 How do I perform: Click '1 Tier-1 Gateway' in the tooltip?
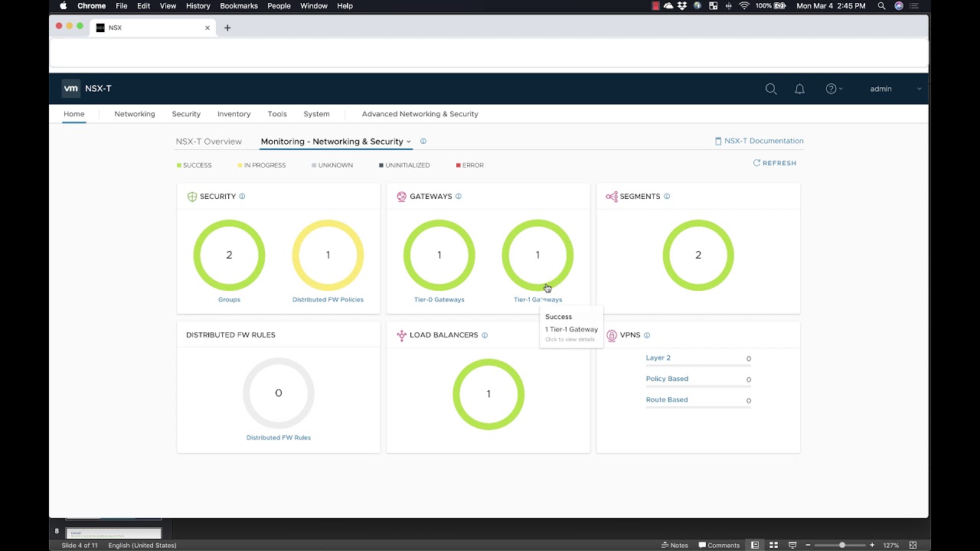tap(572, 330)
